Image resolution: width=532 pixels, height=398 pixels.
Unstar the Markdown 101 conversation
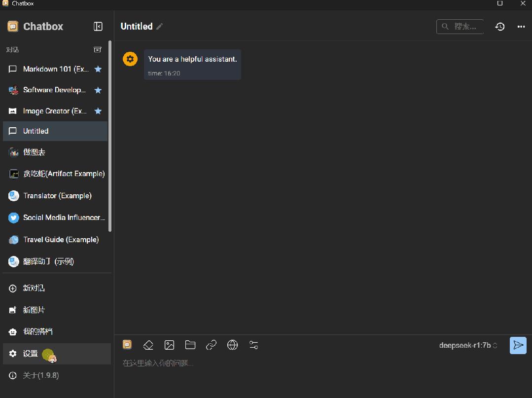[98, 69]
